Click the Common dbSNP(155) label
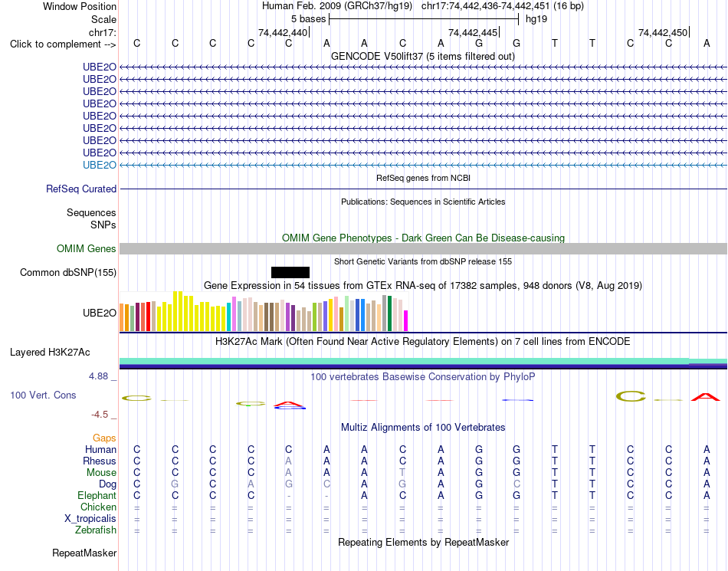The width and height of the screenshot is (728, 571). tap(67, 273)
